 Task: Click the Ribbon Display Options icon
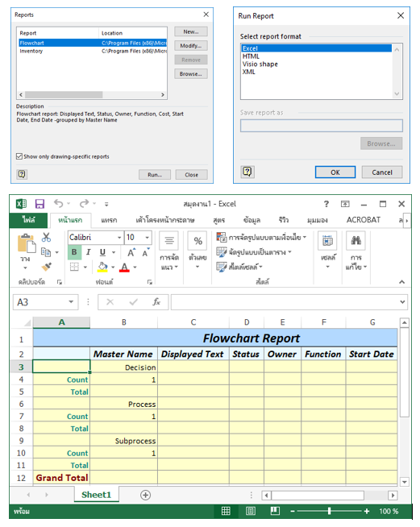[345, 204]
